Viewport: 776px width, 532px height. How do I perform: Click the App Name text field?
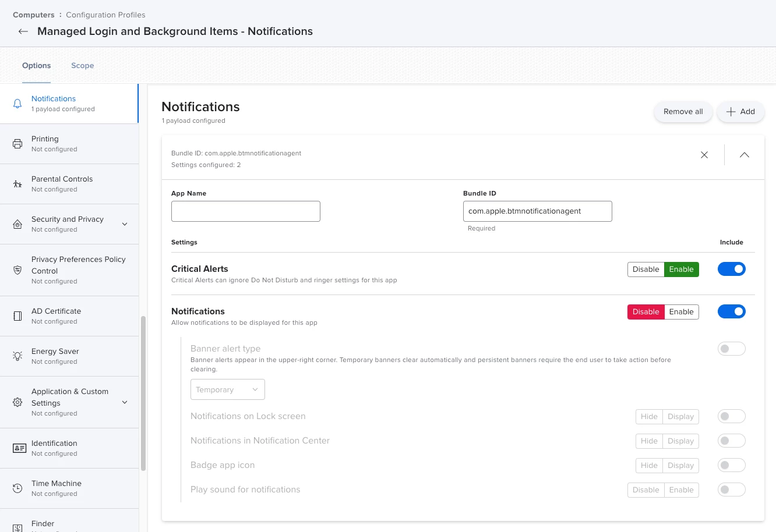click(x=246, y=211)
